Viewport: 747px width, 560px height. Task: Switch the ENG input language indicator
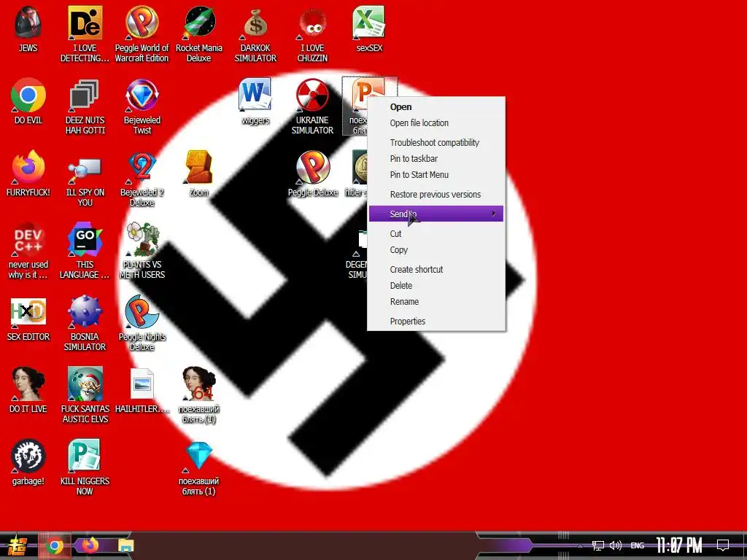(x=638, y=545)
